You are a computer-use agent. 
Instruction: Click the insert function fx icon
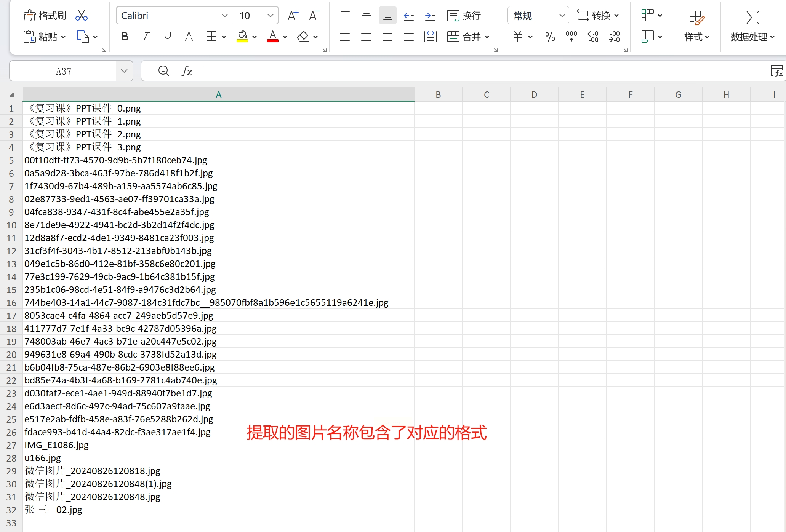point(187,71)
